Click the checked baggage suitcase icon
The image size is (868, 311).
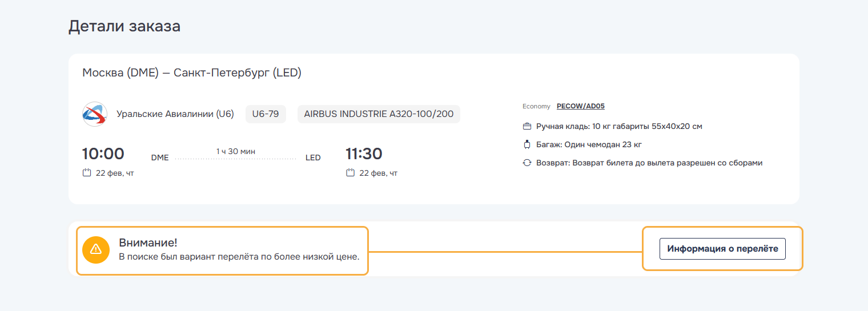coord(527,144)
